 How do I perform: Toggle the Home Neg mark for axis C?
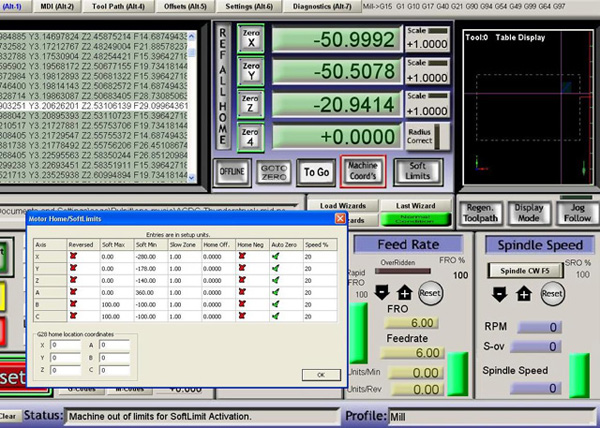pos(242,316)
